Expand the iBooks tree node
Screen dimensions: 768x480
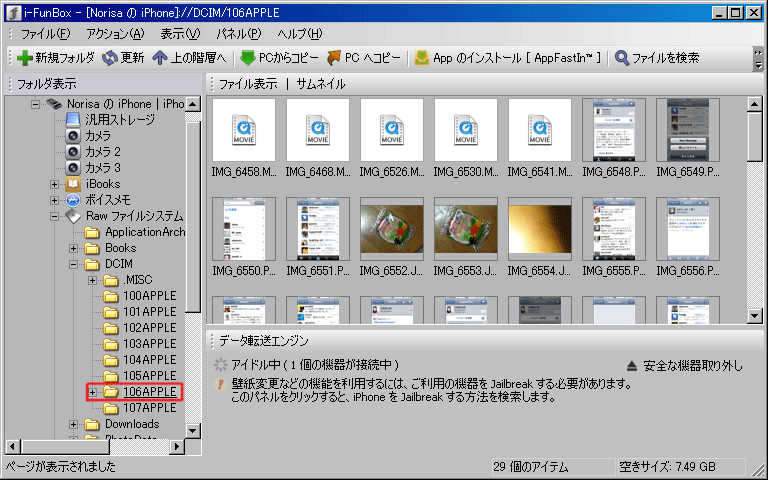pyautogui.click(x=54, y=185)
